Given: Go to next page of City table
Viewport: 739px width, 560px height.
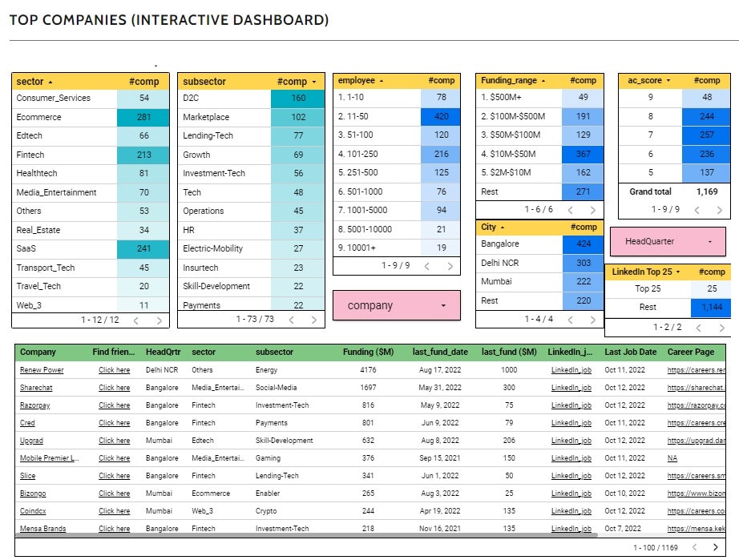Looking at the screenshot, I should (593, 320).
